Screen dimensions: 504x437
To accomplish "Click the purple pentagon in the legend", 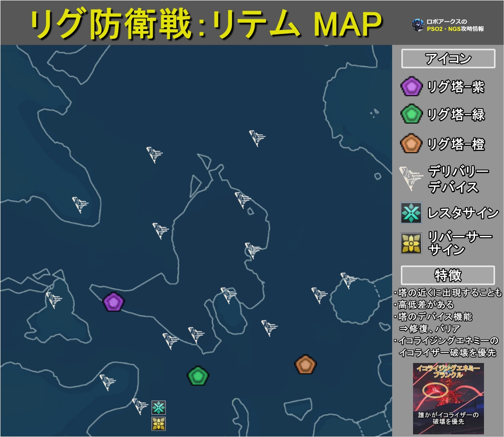I will click(411, 86).
